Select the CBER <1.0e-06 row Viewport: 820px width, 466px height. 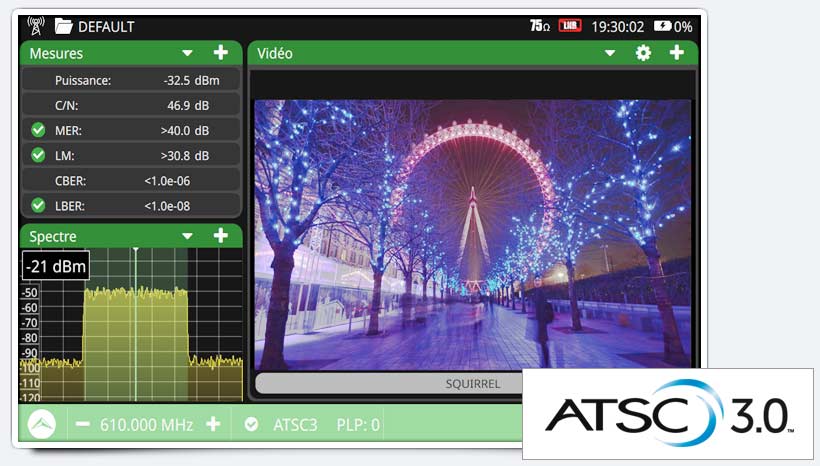tap(131, 181)
